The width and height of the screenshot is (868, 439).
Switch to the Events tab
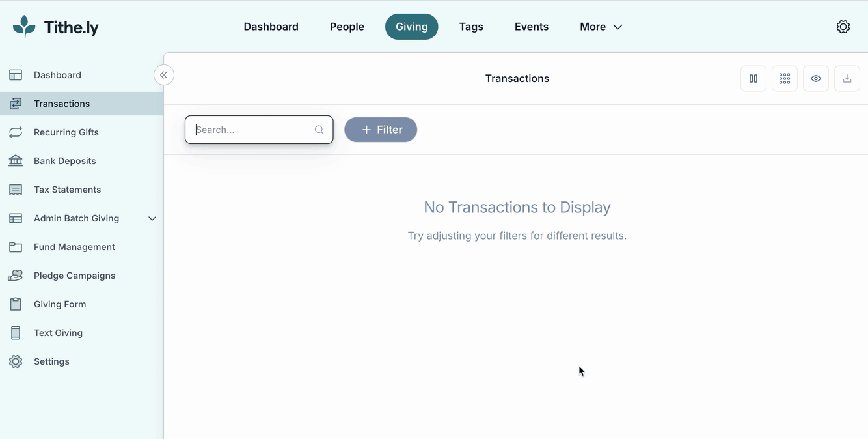click(532, 27)
